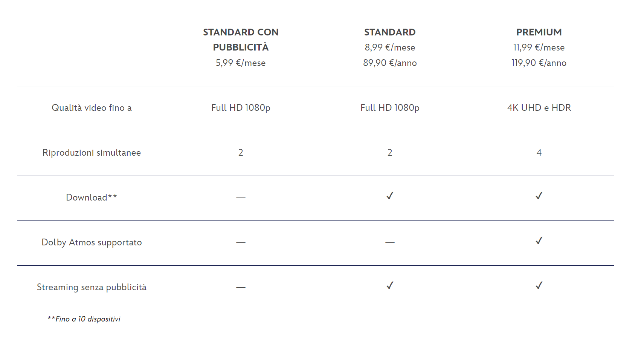
Task: Click the Dolby Atmos checkmark under Premium
Action: point(539,240)
